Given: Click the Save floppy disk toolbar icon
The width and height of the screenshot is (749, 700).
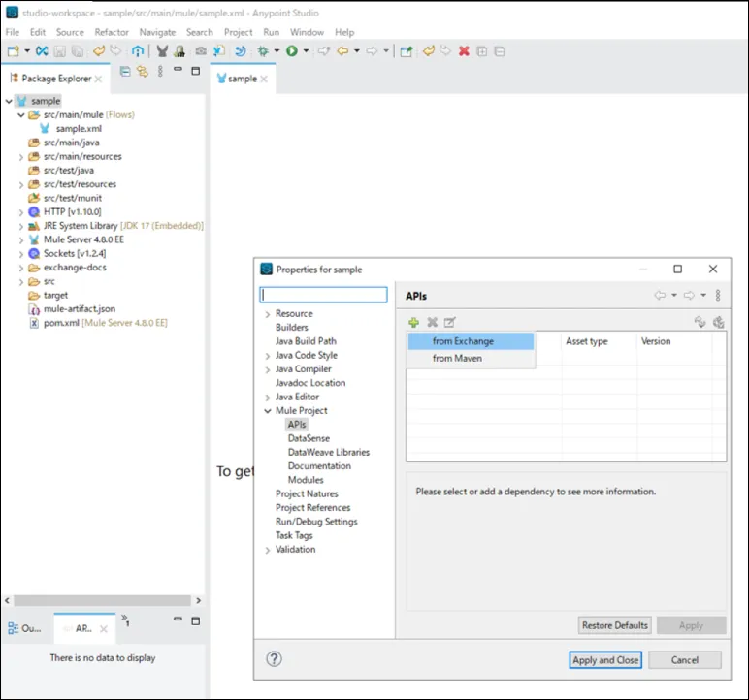Looking at the screenshot, I should [x=60, y=51].
